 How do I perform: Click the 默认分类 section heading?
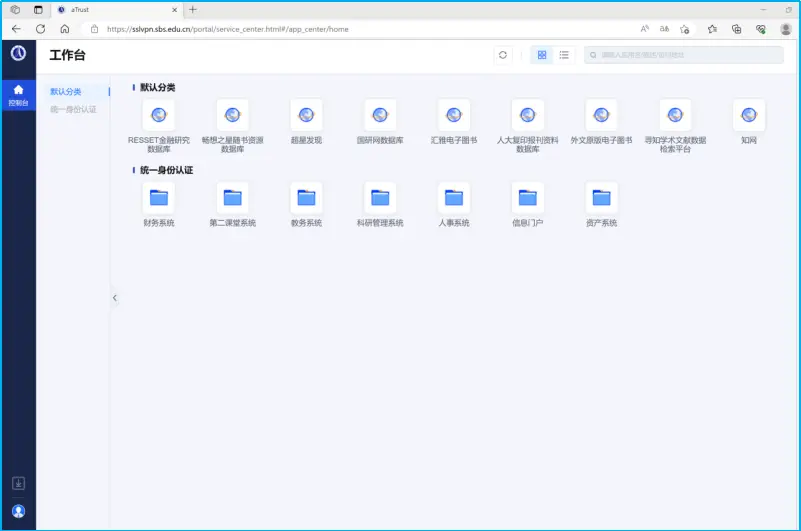point(157,87)
